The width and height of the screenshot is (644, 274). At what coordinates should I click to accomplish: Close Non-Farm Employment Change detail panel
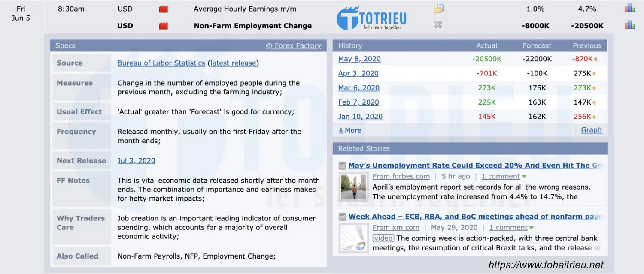438,25
